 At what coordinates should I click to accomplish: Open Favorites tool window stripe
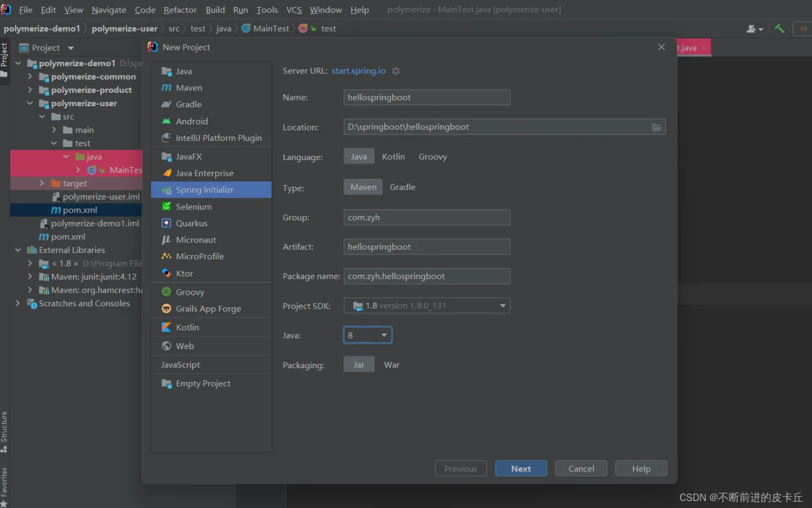click(x=4, y=486)
